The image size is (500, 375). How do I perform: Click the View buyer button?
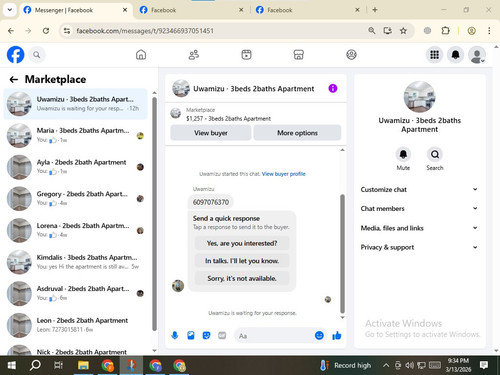[211, 133]
